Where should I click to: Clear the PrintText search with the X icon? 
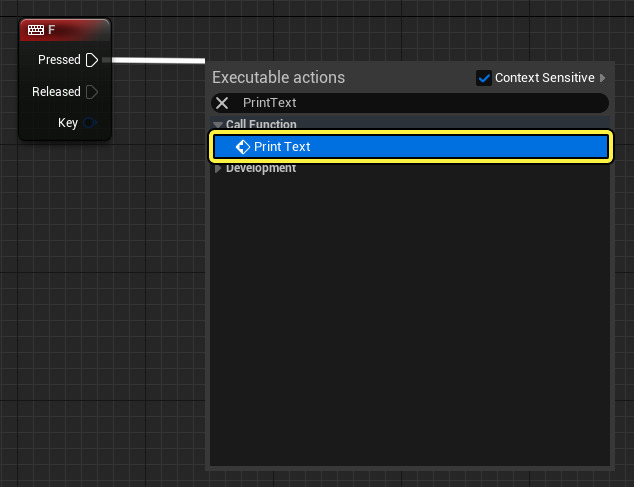[222, 103]
